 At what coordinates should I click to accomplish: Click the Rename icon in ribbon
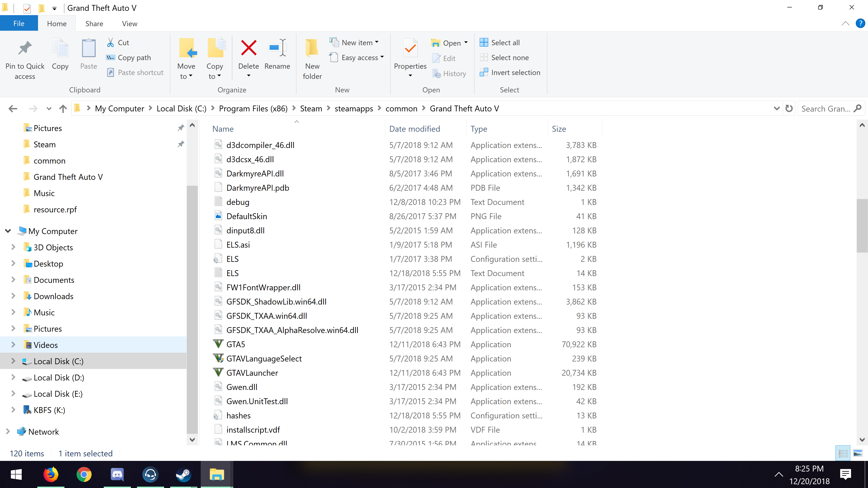coord(277,48)
